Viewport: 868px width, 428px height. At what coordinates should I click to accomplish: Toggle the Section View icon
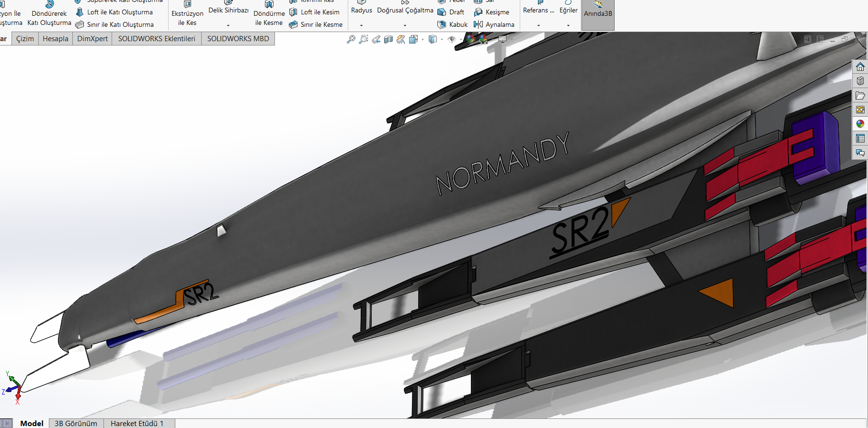click(x=388, y=39)
